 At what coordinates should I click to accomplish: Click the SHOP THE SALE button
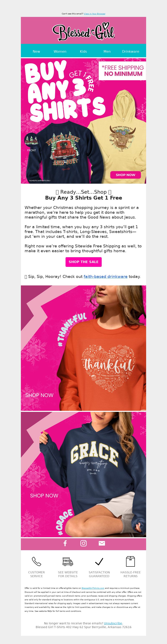click(84, 262)
